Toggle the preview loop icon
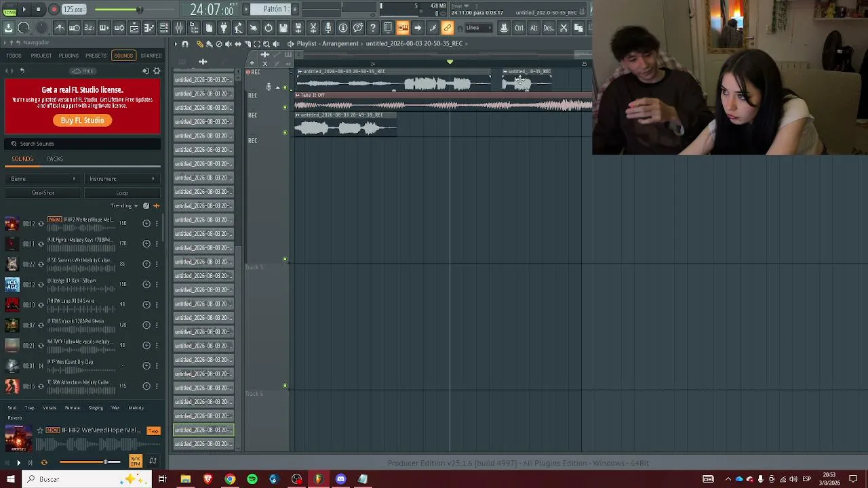The image size is (868, 488). [x=44, y=463]
